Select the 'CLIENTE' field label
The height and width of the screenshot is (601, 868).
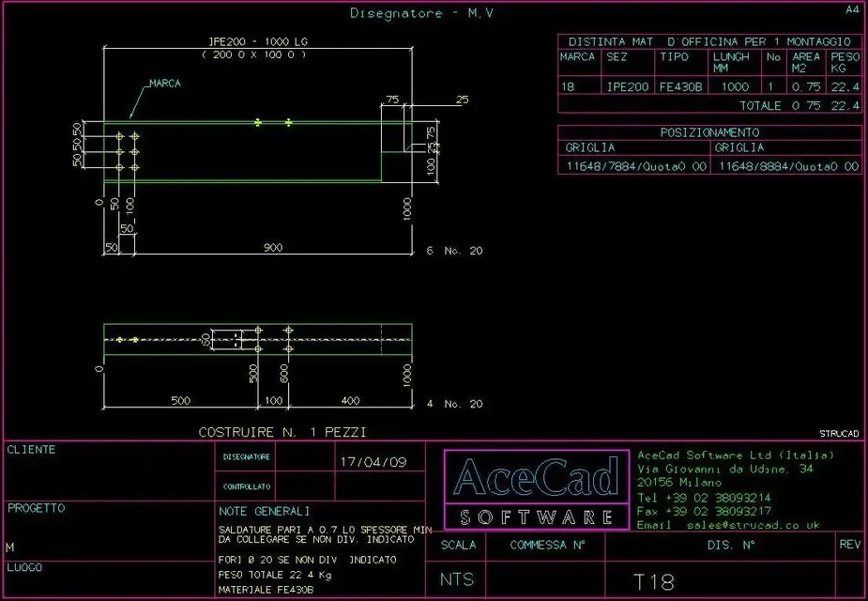coord(32,450)
